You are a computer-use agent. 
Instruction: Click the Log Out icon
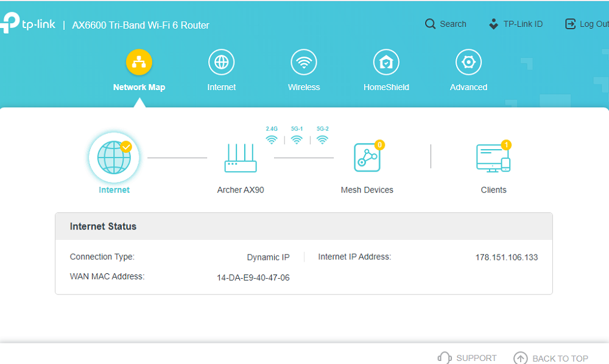(570, 24)
